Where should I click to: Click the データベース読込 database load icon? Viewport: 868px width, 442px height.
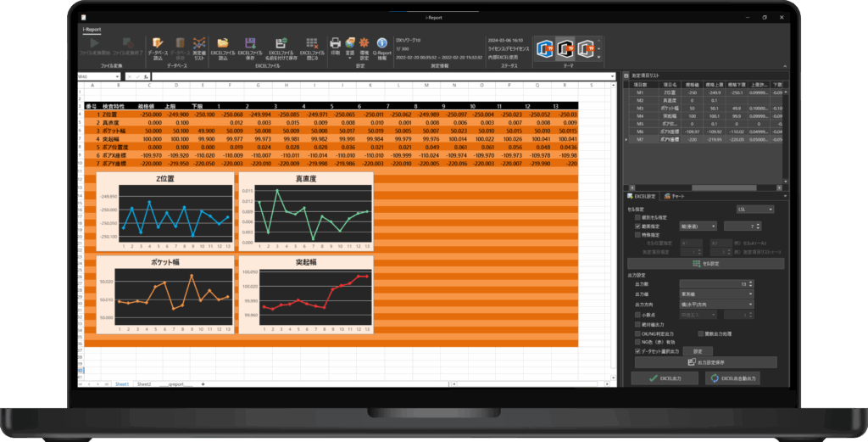coord(157,43)
